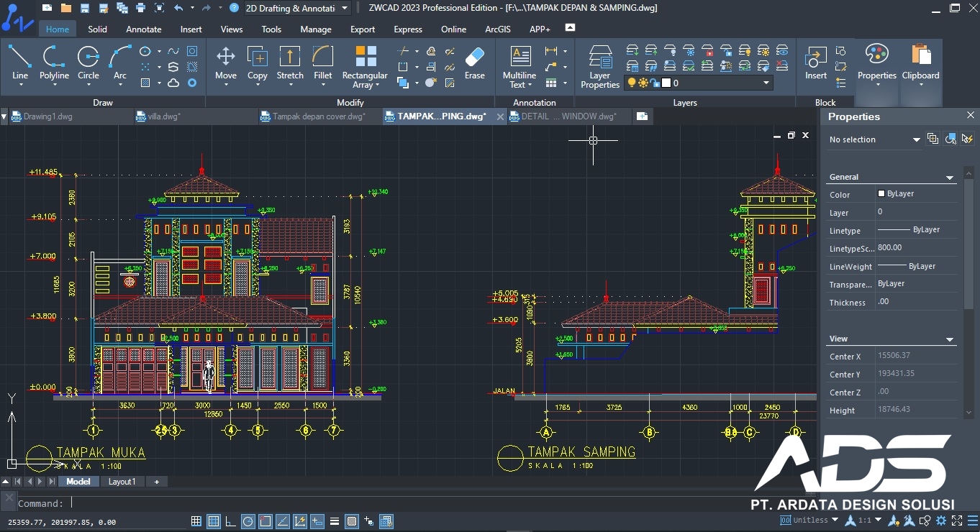
Task: Open the Rectangular Array tool
Action: (365, 66)
